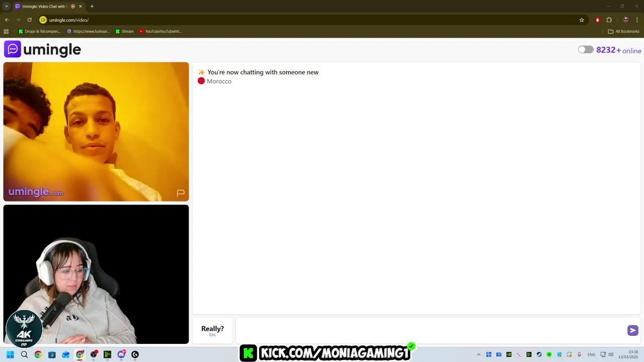This screenshot has width=644, height=362.
Task: Open Microsoft Store from the taskbar
Action: [52, 354]
